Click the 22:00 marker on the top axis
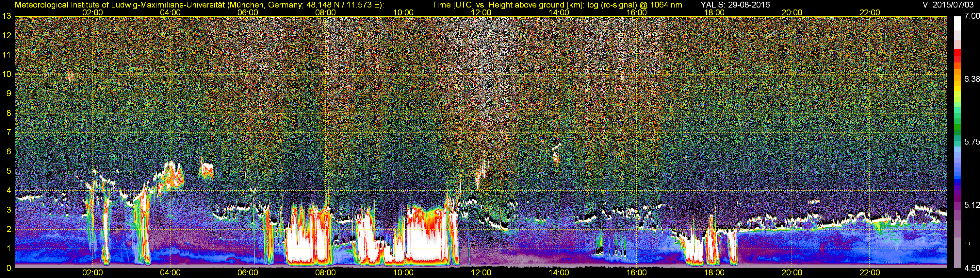 click(x=870, y=12)
